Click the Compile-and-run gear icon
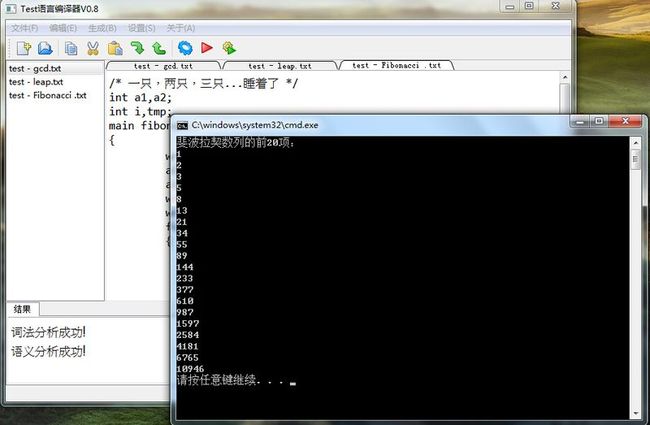Screen dimensions: 650x425 pos(229,48)
